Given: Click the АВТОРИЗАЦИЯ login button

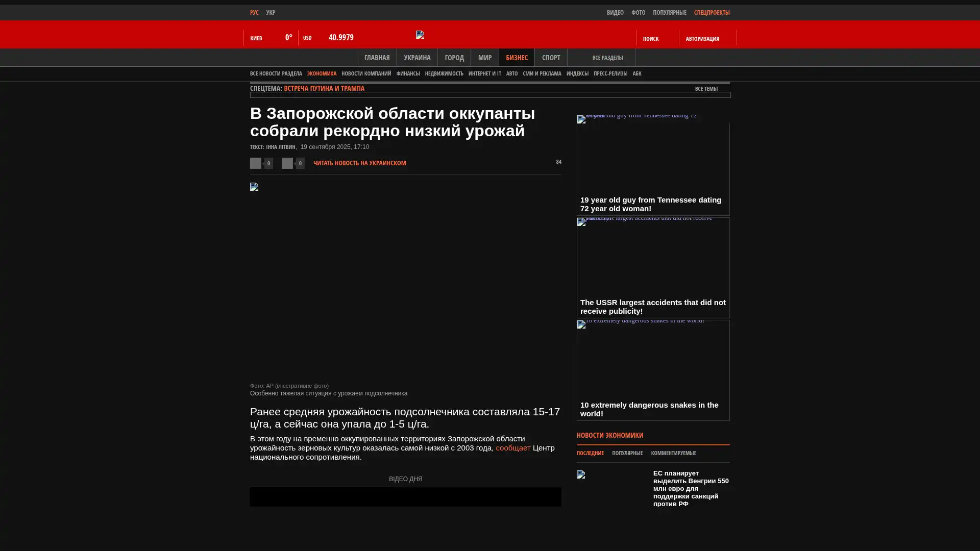Looking at the screenshot, I should (x=702, y=39).
